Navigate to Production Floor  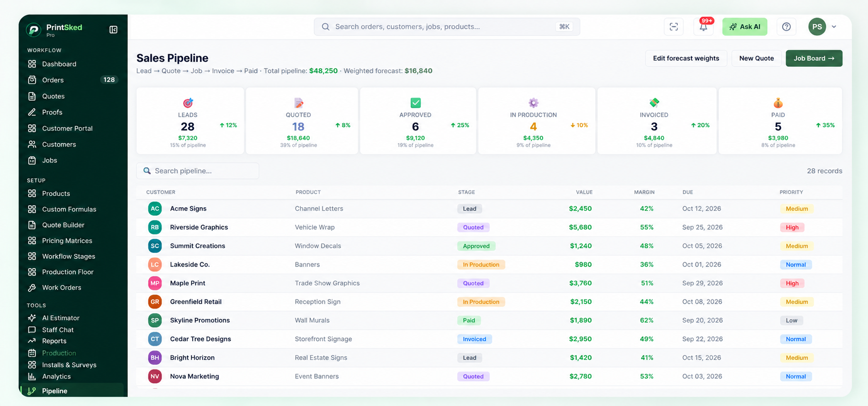coord(68,272)
